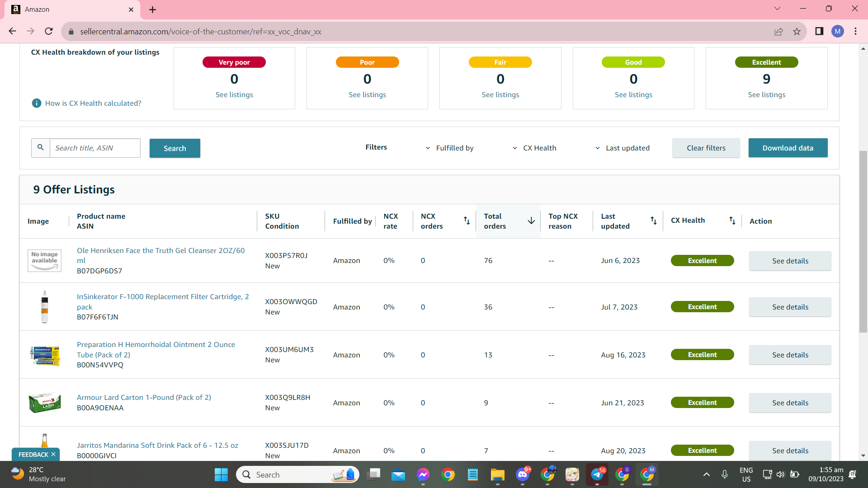
Task: Open Armour Lard Carton product link
Action: (x=144, y=397)
